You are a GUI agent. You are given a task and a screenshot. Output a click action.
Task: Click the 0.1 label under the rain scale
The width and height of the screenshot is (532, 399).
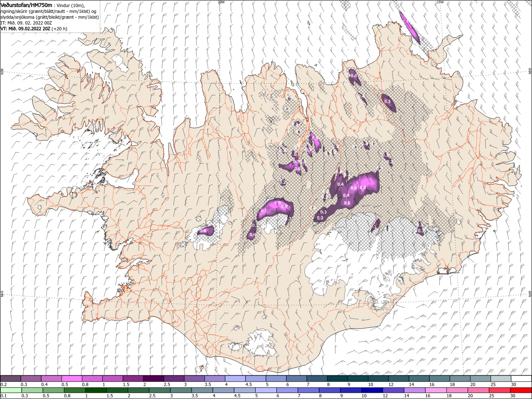3,396
